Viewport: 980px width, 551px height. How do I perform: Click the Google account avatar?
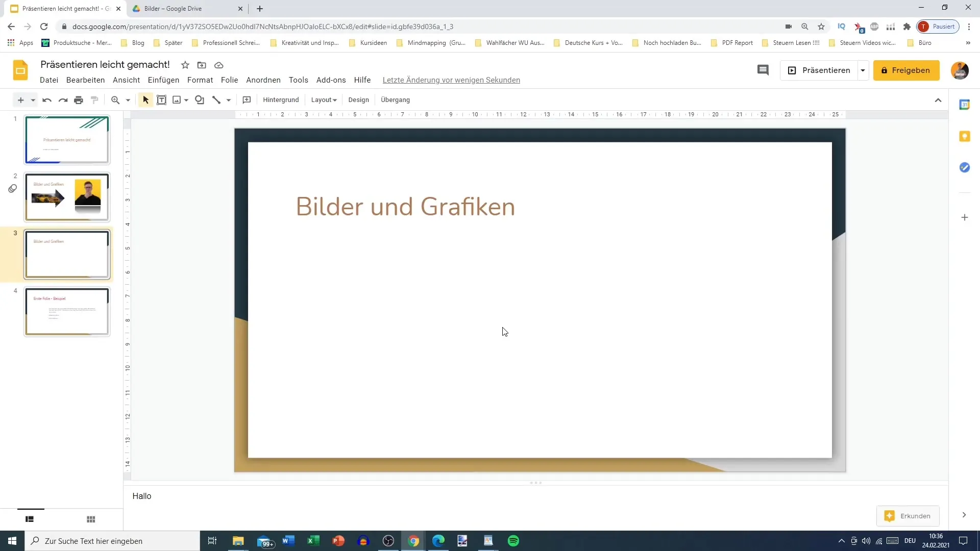[x=960, y=70]
